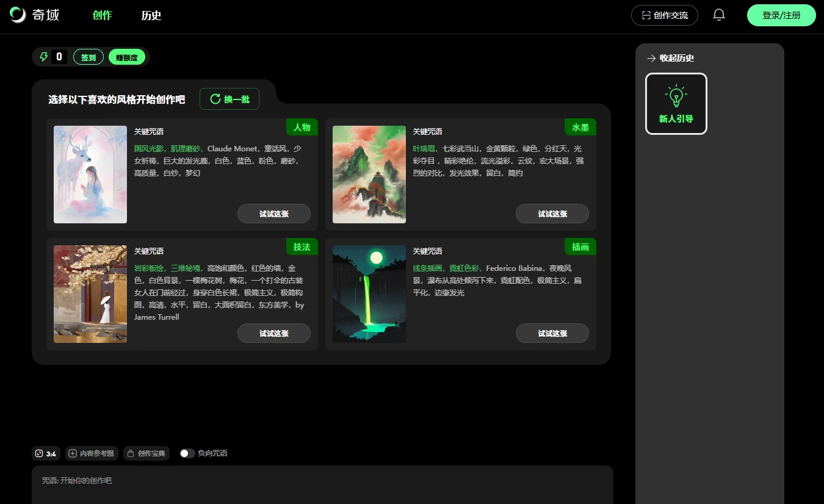
Task: Try the 人物 style with 试试这张
Action: tap(273, 214)
